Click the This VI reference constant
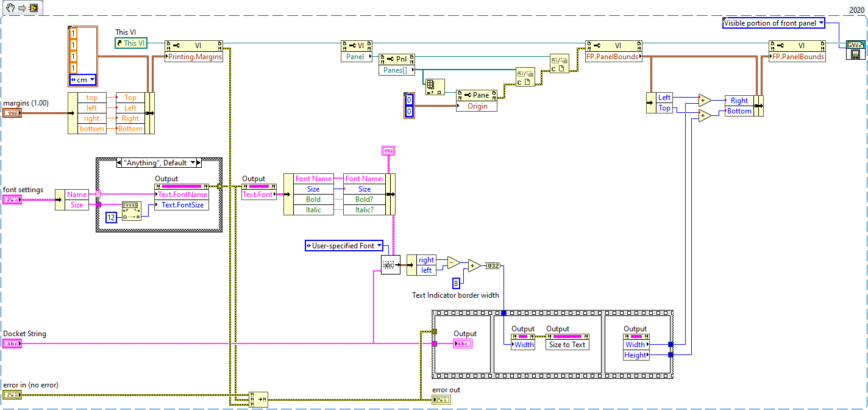 click(x=132, y=43)
